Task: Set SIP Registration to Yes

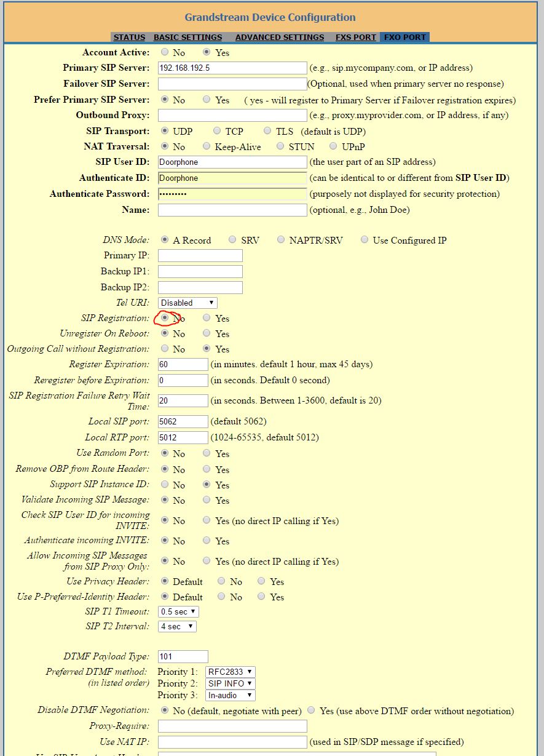Action: (207, 318)
